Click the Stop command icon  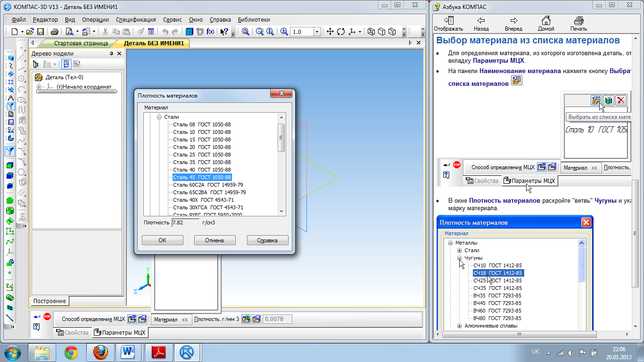(x=47, y=316)
